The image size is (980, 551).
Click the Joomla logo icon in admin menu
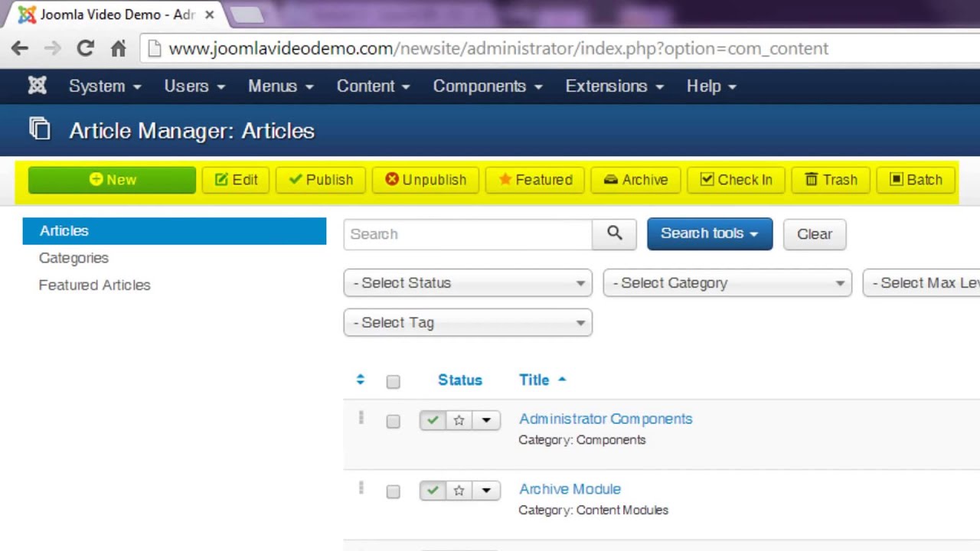click(37, 86)
